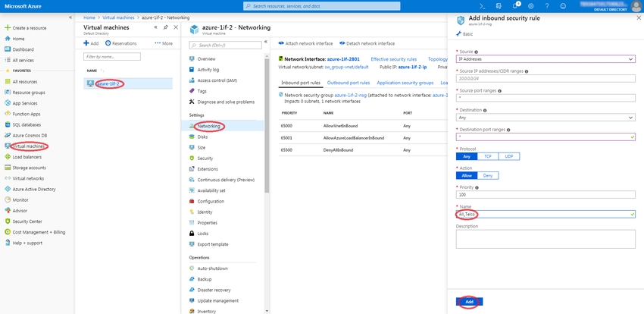Click the Basic wrench icon in the rule panel
The width and height of the screenshot is (644, 314).
(x=458, y=34)
